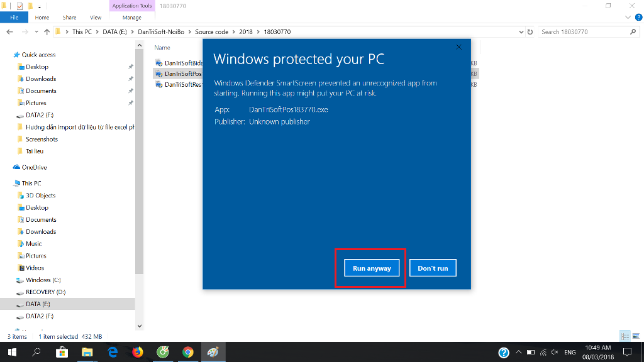
Task: Go back with the Explorer back arrow
Action: (x=10, y=31)
